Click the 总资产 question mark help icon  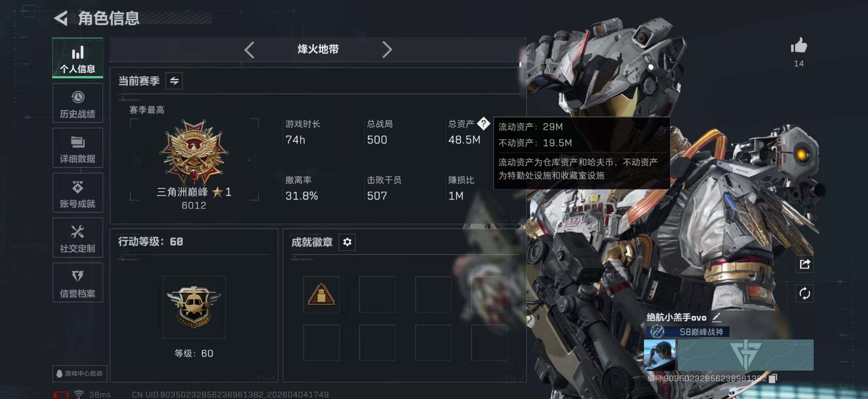[484, 124]
